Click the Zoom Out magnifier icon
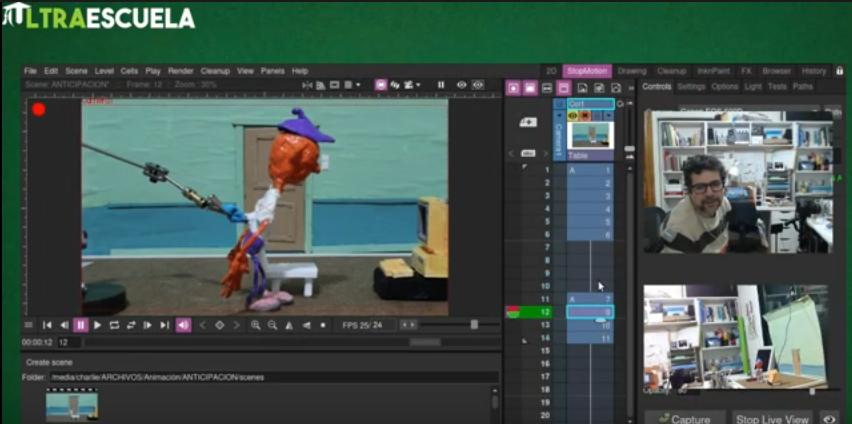This screenshot has height=424, width=852. (272, 325)
